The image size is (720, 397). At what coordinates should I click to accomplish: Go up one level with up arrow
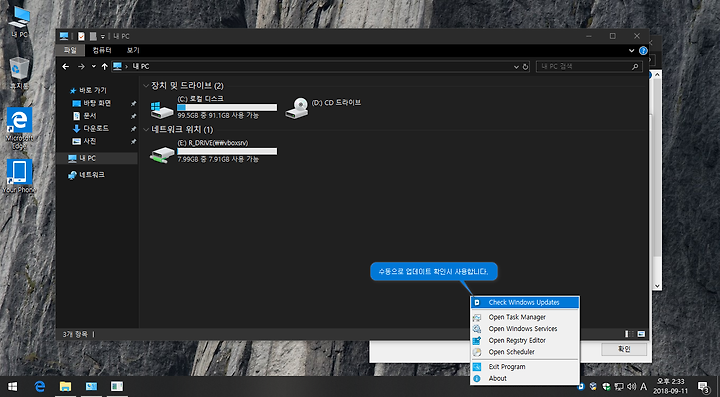click(105, 67)
